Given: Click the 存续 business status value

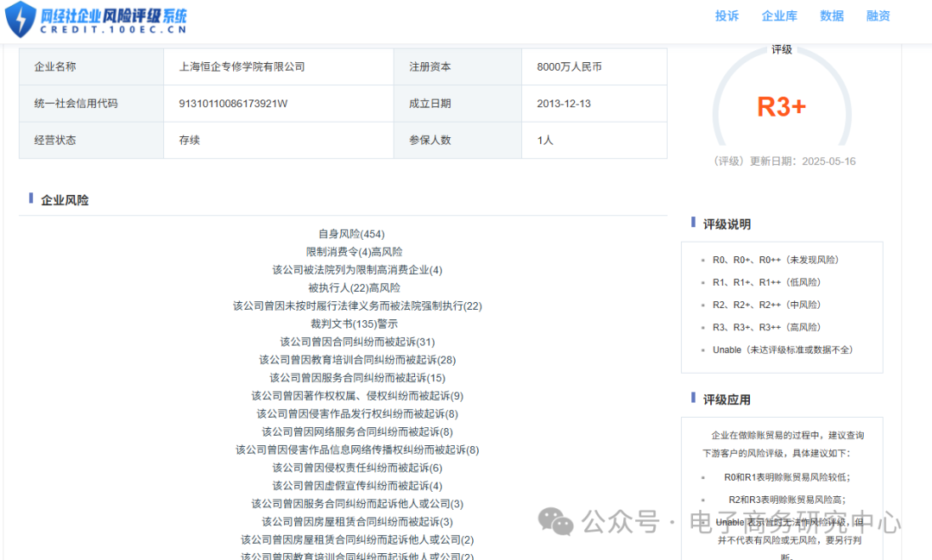Looking at the screenshot, I should click(x=190, y=141).
